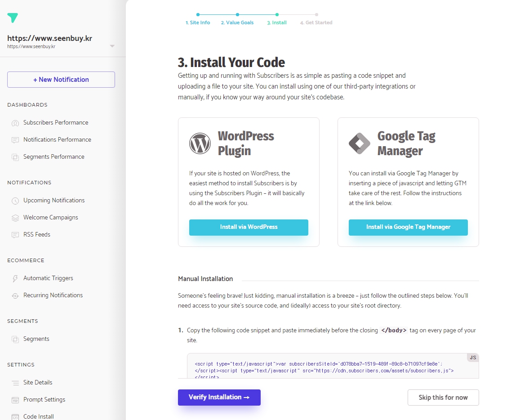The height and width of the screenshot is (420, 520).
Task: Expand the site selector dropdown arrow
Action: coord(112,46)
